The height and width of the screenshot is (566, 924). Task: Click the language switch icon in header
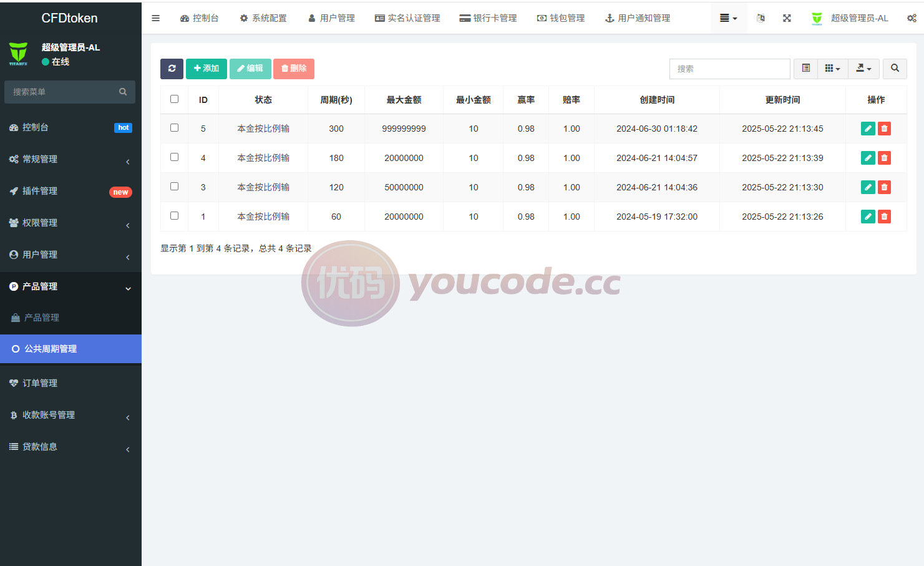[x=761, y=18]
